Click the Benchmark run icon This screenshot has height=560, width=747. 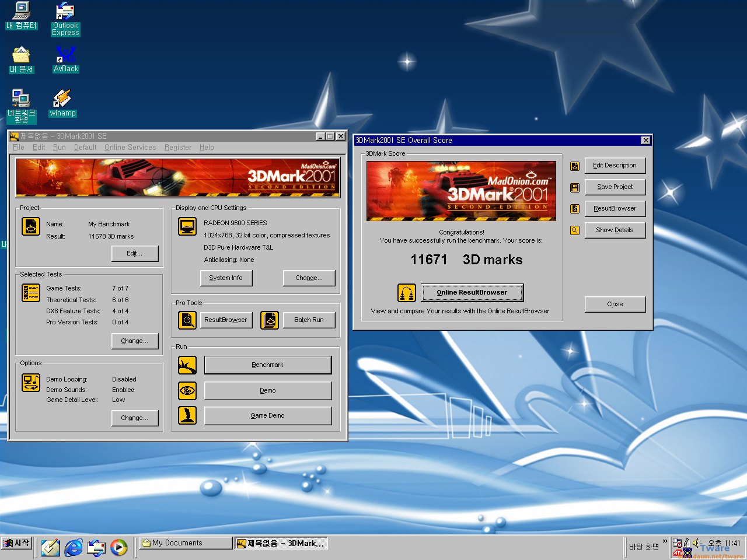point(187,365)
